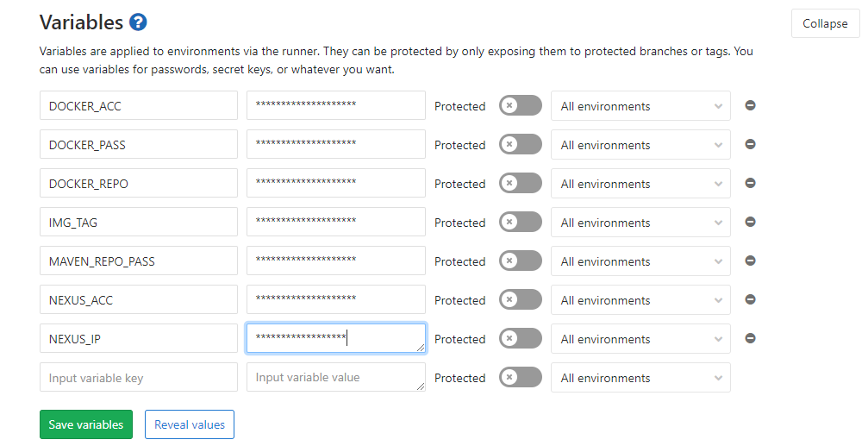Click the Save variables button

click(x=86, y=424)
